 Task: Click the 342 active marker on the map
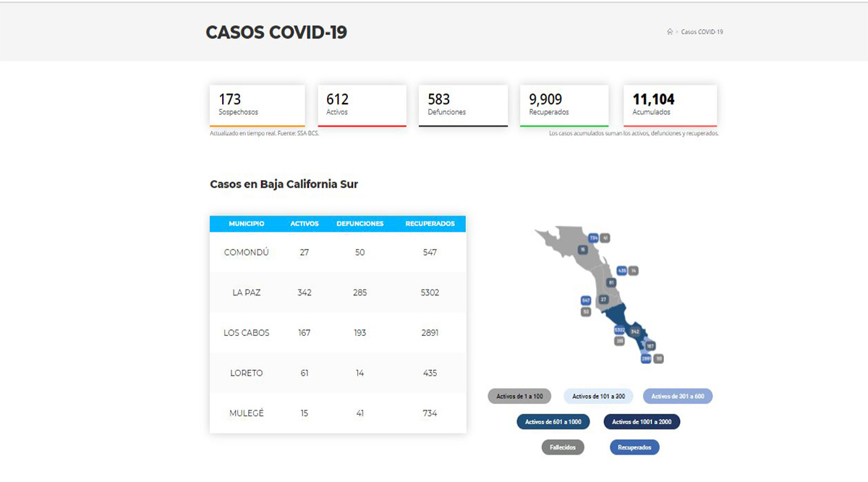click(x=635, y=331)
